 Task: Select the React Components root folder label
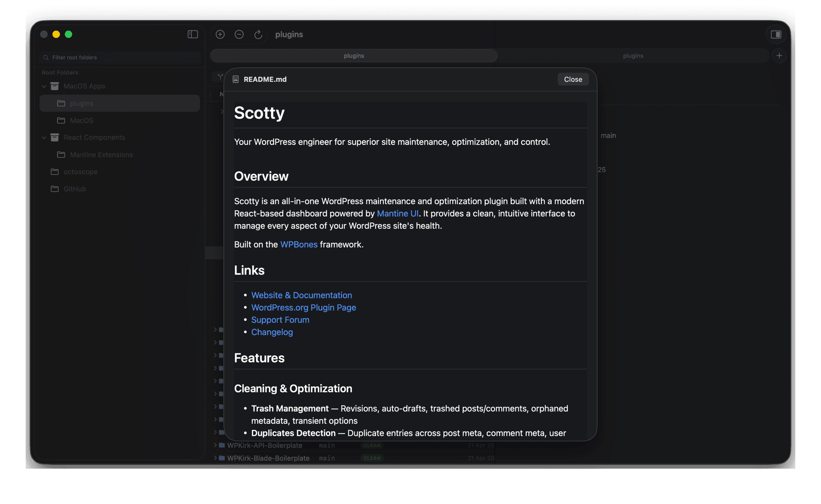tap(94, 137)
